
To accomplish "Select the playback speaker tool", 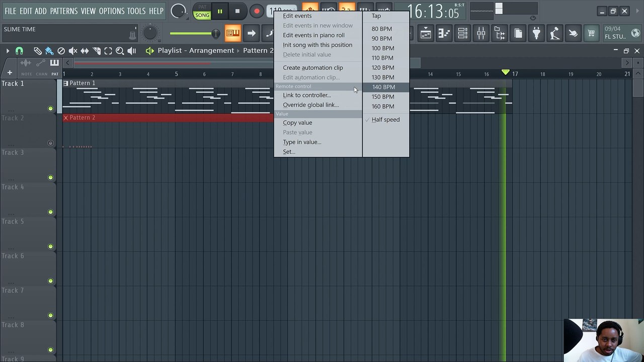I will point(132,51).
